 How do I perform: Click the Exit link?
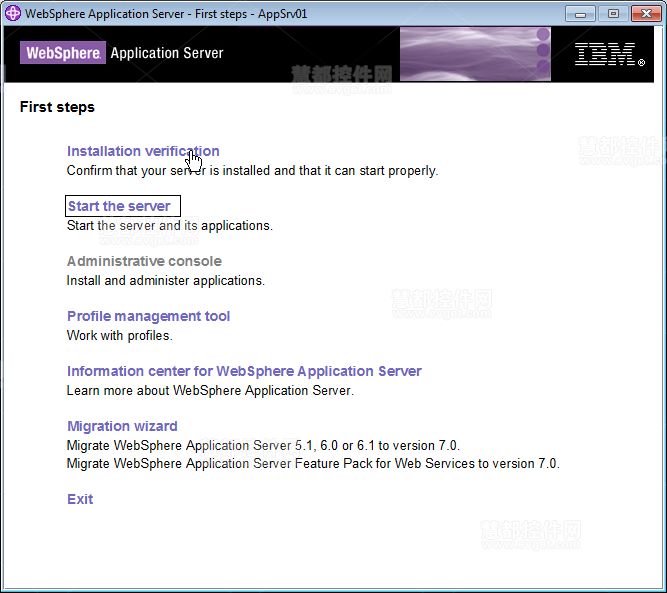(x=80, y=499)
